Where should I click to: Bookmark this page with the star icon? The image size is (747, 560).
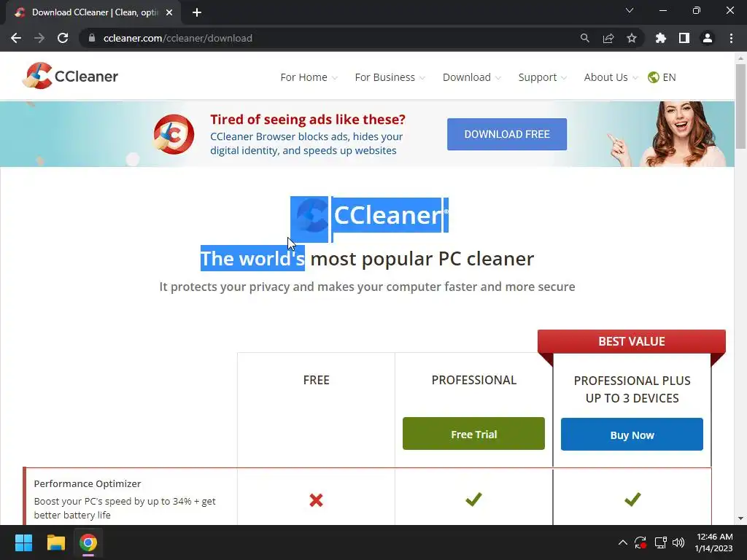pos(632,38)
